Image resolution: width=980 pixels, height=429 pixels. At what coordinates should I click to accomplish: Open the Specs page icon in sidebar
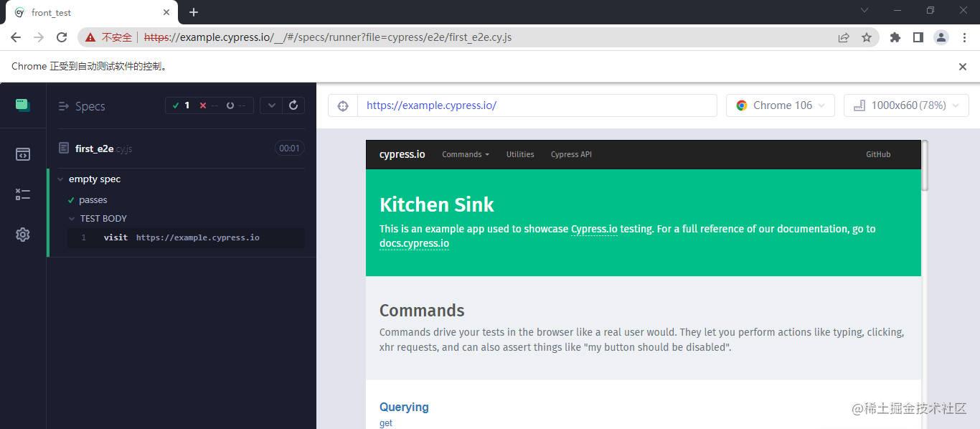tap(23, 154)
